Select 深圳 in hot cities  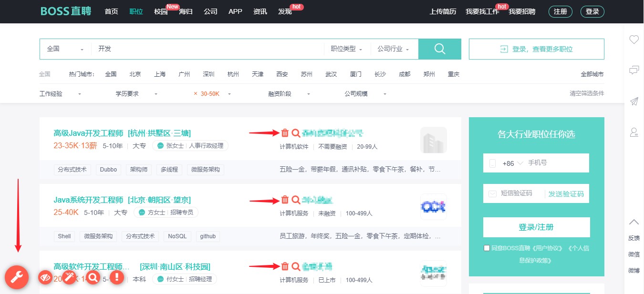[x=208, y=74]
